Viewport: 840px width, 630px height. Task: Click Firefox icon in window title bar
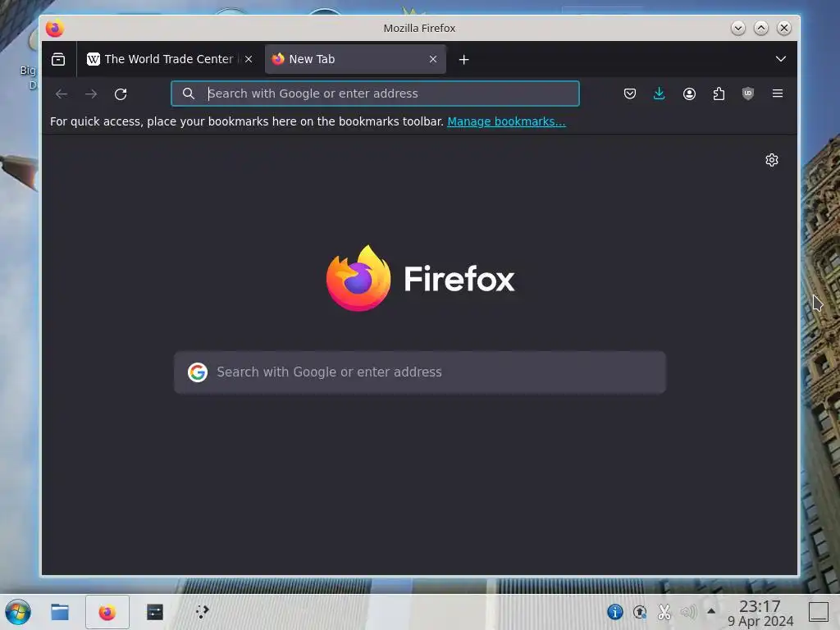coord(55,29)
